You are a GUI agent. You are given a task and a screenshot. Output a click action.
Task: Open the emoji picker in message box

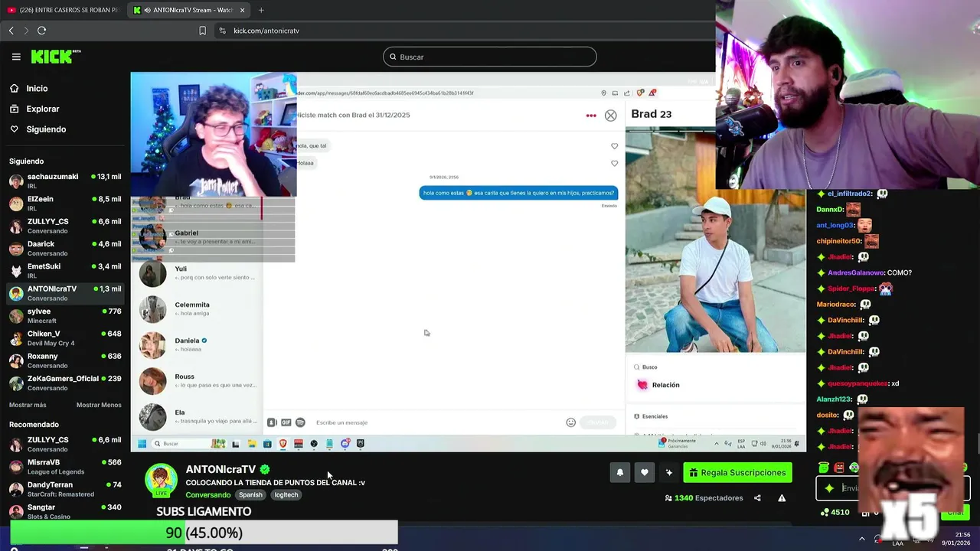click(570, 422)
